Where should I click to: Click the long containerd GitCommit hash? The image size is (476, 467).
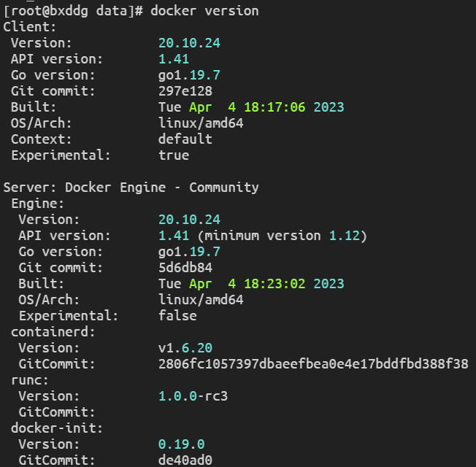click(313, 364)
